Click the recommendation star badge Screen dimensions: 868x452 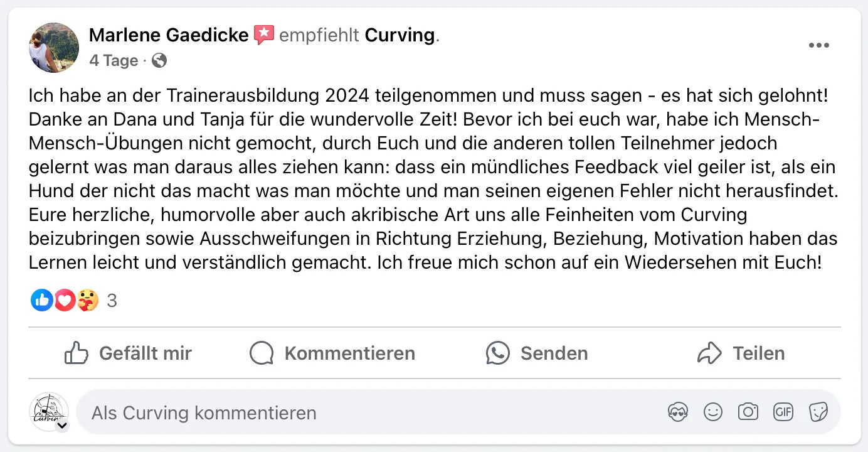pos(264,35)
